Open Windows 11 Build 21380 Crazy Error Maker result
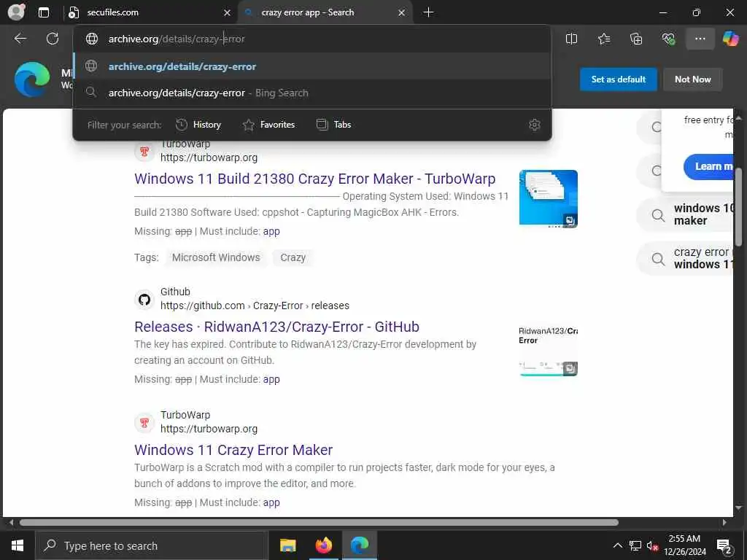The image size is (747, 560). [315, 179]
